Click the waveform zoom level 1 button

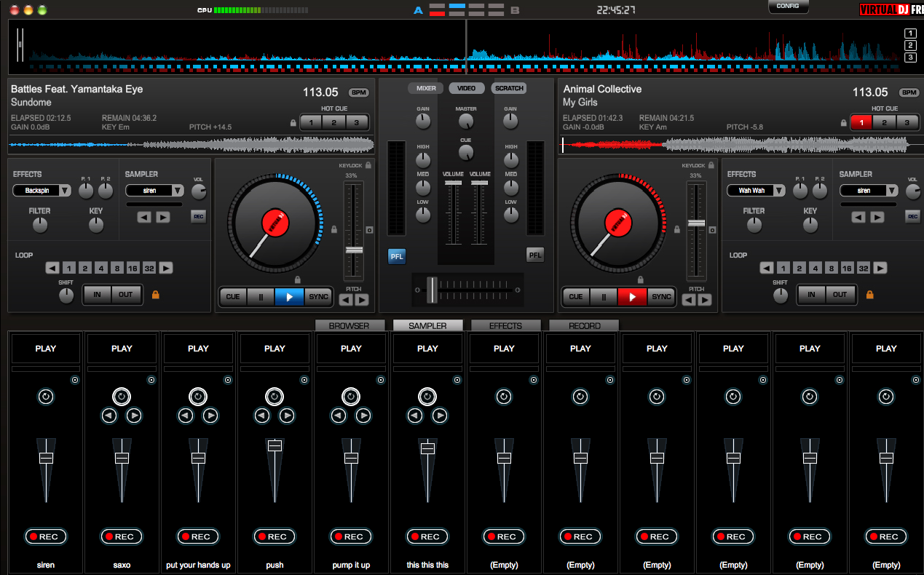[910, 33]
